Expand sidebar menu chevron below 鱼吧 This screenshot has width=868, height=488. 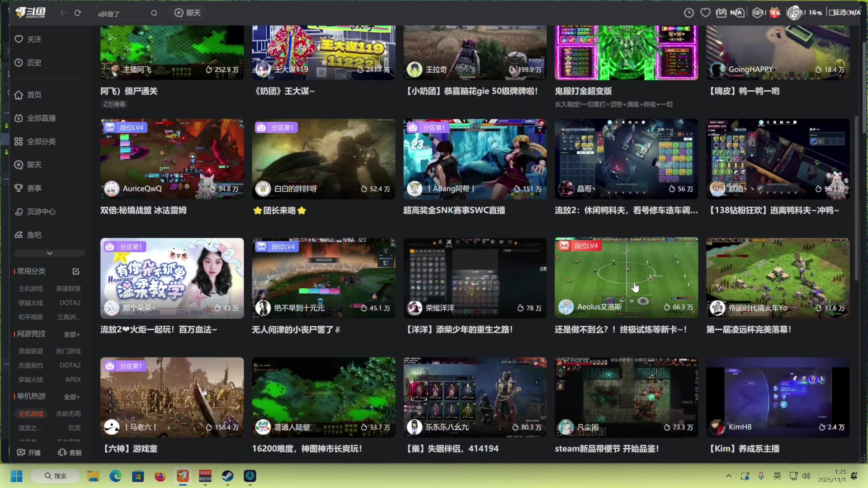click(x=50, y=253)
